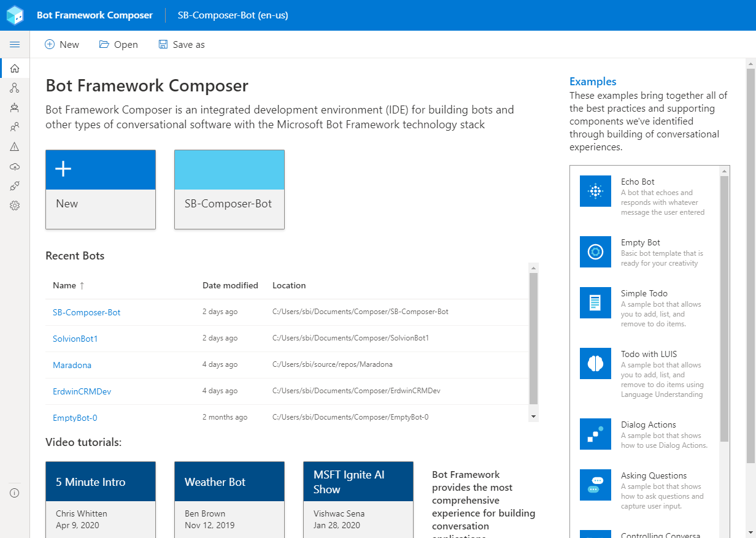Click Bot Framework Composer header title
Image resolution: width=756 pixels, height=538 pixels.
coord(94,15)
